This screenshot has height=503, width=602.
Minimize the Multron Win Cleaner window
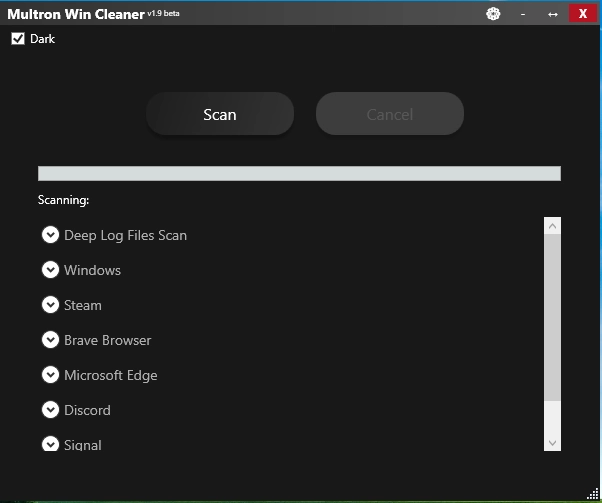[x=523, y=14]
